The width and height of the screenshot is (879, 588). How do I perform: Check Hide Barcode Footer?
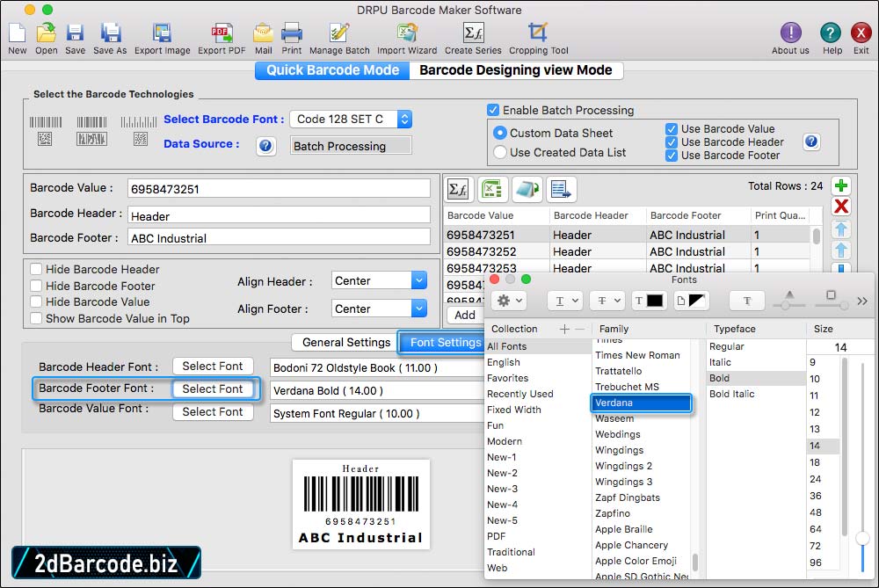tap(36, 286)
